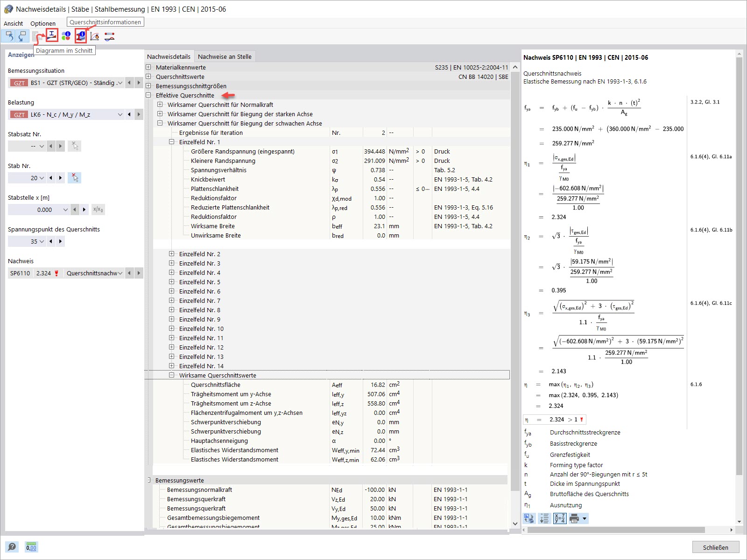Open the Optionen menu
This screenshot has height=560, width=747.
tap(43, 23)
